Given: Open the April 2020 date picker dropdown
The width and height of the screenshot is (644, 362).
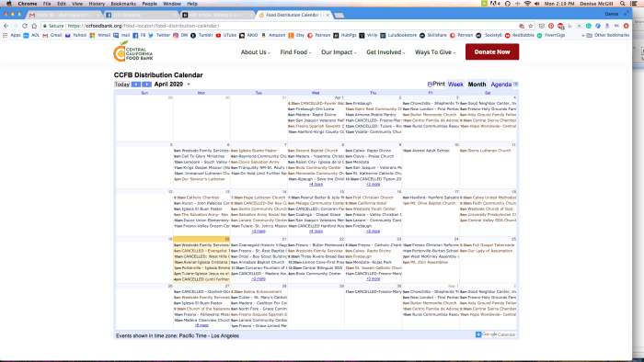Looking at the screenshot, I should pos(189,84).
